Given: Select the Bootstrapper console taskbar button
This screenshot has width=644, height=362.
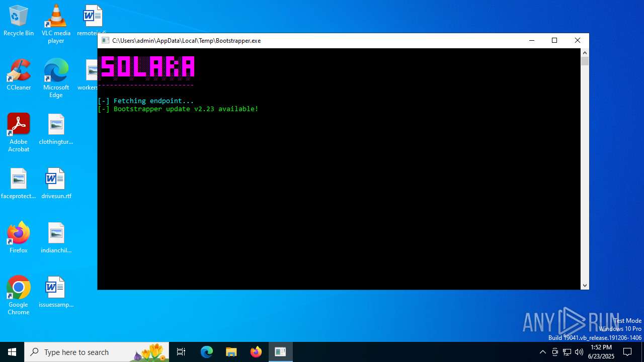Looking at the screenshot, I should [x=280, y=352].
